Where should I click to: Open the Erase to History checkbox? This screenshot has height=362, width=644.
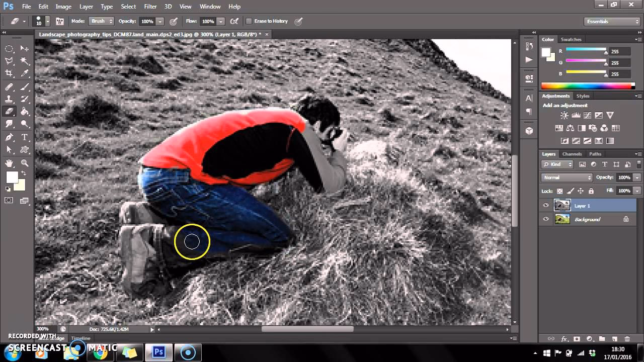click(x=249, y=21)
